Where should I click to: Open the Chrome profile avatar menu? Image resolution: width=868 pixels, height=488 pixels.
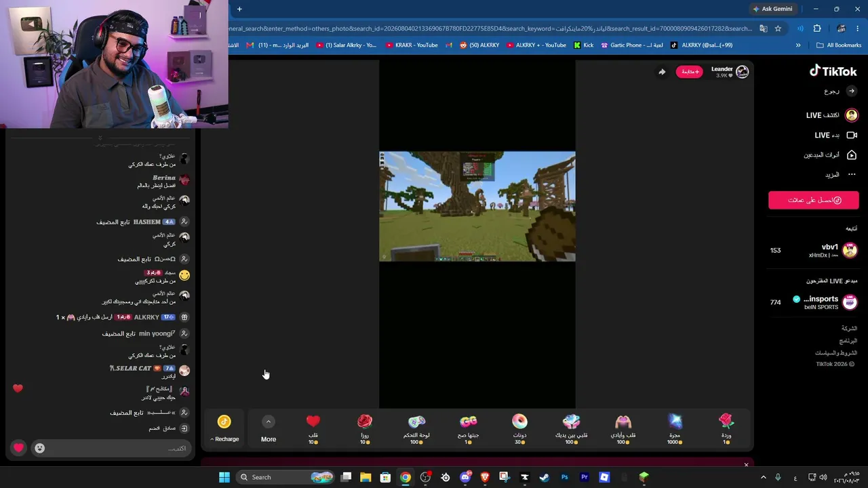(x=841, y=28)
